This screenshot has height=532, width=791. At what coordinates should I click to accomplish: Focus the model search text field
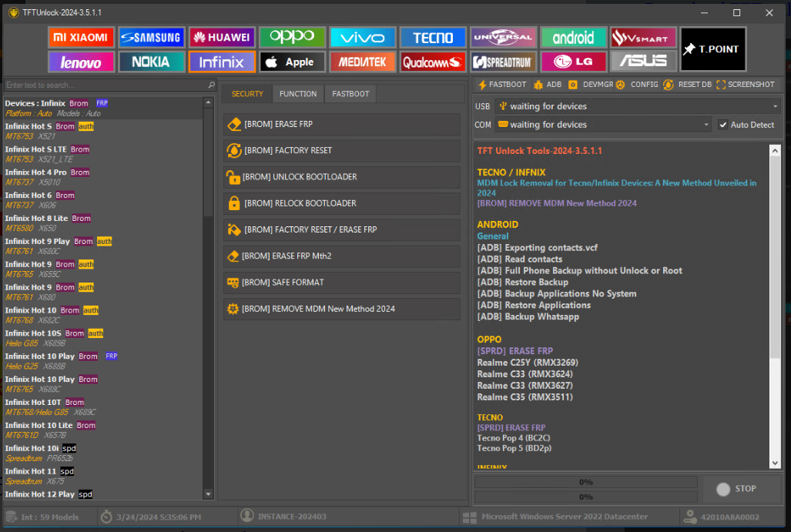tap(106, 85)
